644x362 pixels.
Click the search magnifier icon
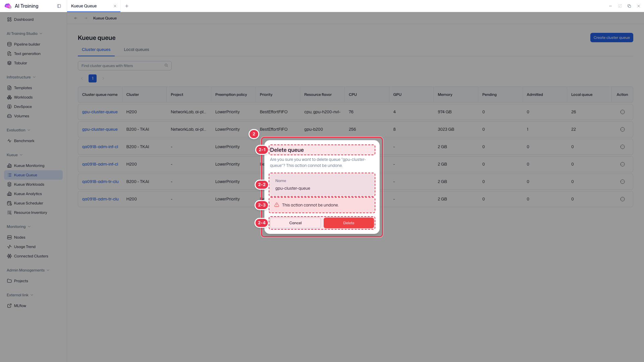click(x=166, y=65)
